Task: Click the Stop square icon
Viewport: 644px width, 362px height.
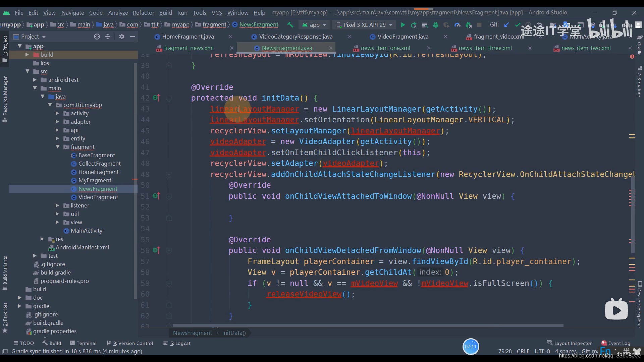Action: (479, 25)
